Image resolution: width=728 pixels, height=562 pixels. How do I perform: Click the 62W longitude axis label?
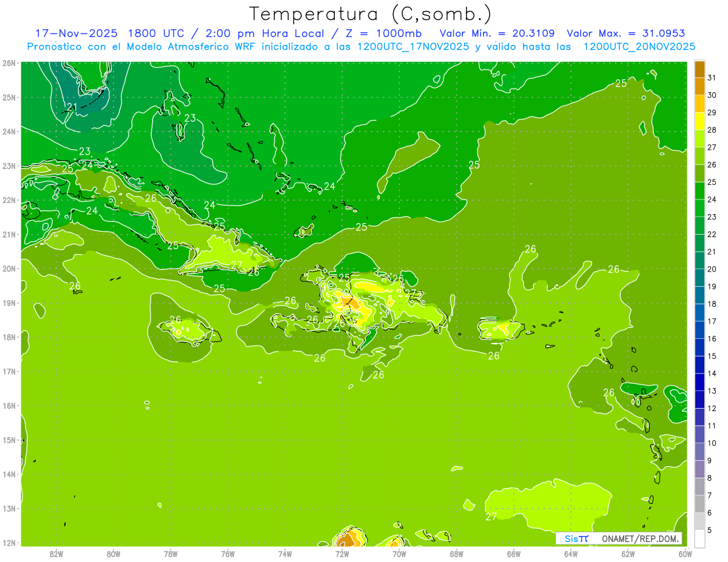[628, 554]
